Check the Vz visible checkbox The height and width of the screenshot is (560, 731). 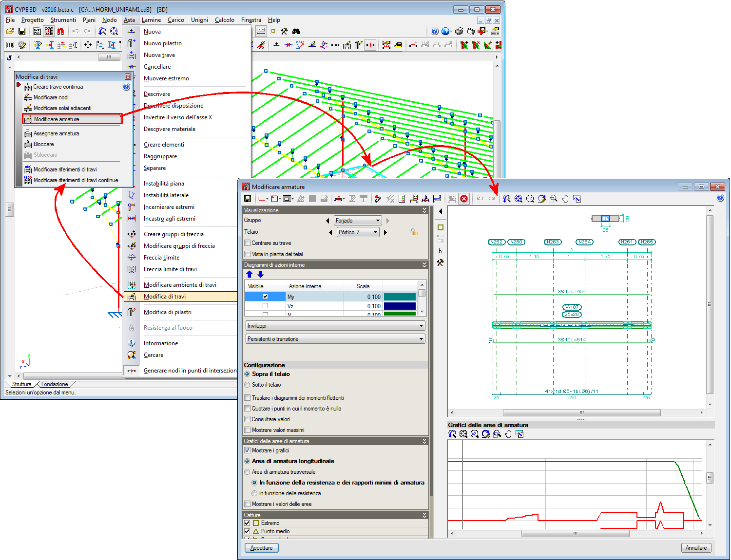tap(265, 306)
